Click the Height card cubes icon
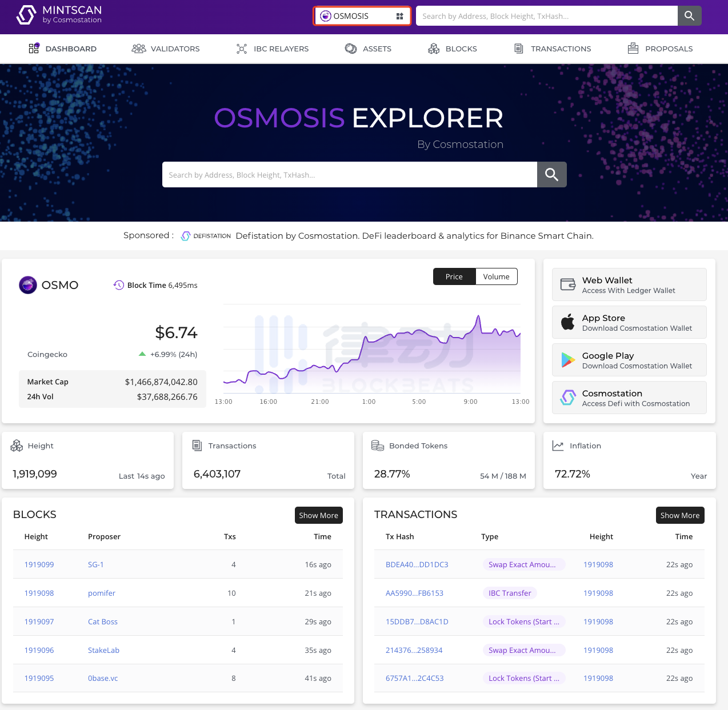Viewport: 728px width, 710px height. (x=17, y=446)
